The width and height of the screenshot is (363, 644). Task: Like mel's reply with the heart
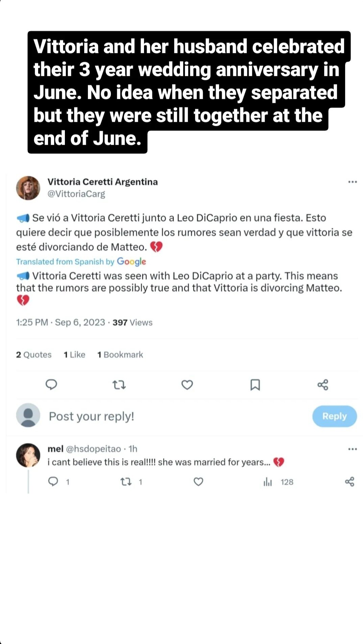click(198, 481)
